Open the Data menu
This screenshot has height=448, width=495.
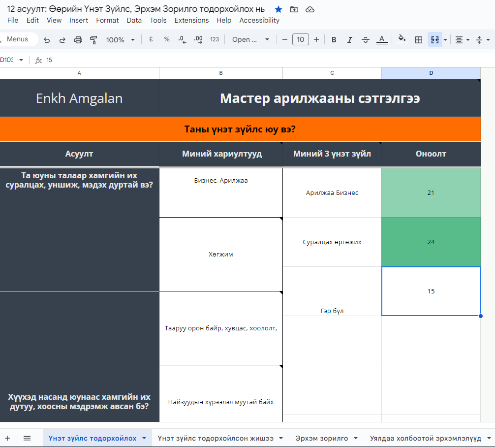pos(134,20)
